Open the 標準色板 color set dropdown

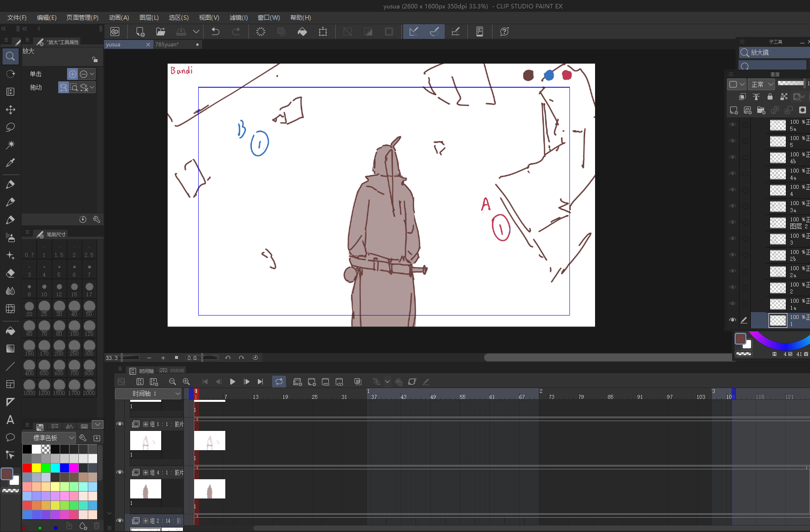tap(49, 438)
